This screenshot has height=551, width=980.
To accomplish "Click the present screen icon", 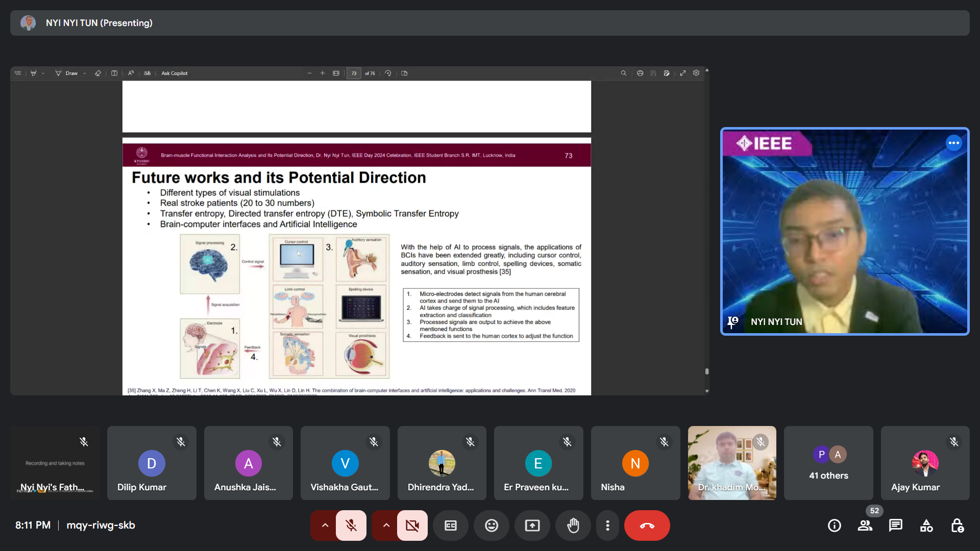I will pyautogui.click(x=532, y=525).
